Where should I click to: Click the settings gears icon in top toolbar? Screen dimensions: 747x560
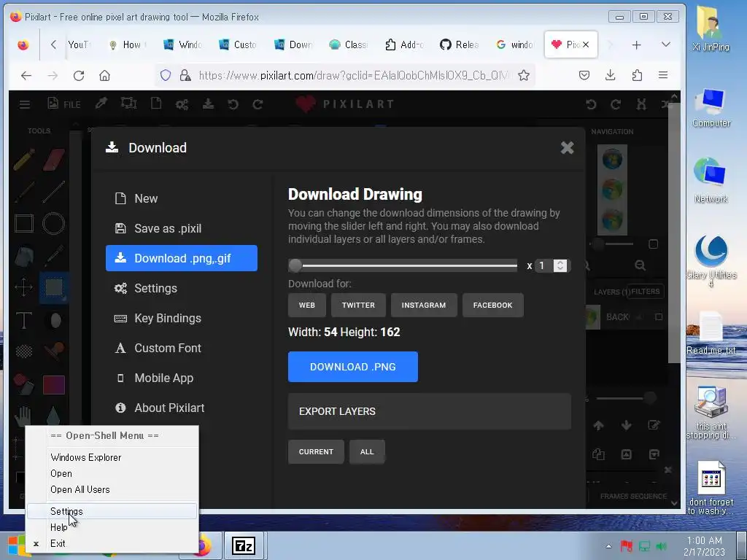tap(182, 104)
